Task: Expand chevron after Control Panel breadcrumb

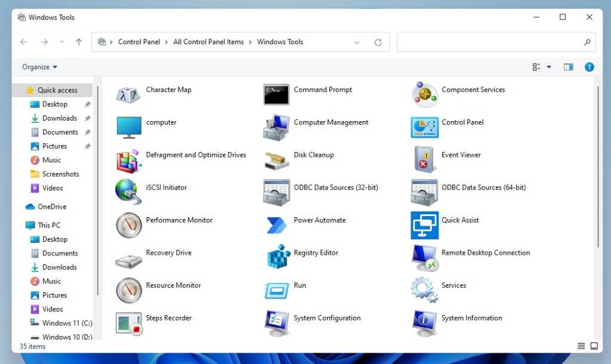Action: (x=166, y=42)
